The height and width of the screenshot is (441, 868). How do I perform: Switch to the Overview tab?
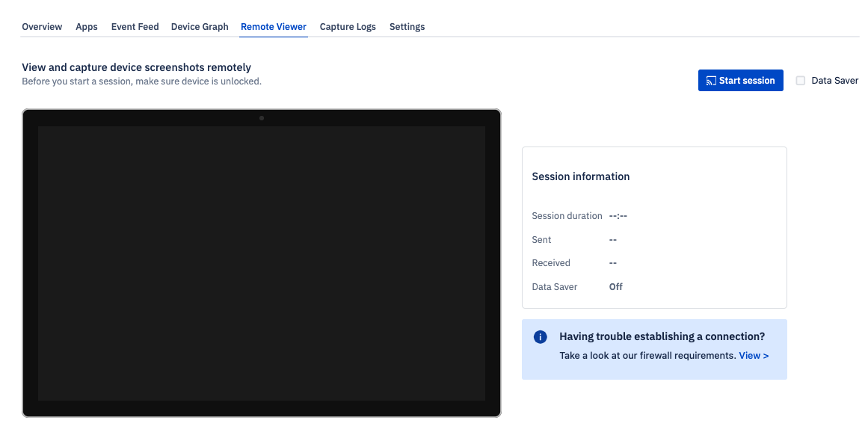[42, 26]
